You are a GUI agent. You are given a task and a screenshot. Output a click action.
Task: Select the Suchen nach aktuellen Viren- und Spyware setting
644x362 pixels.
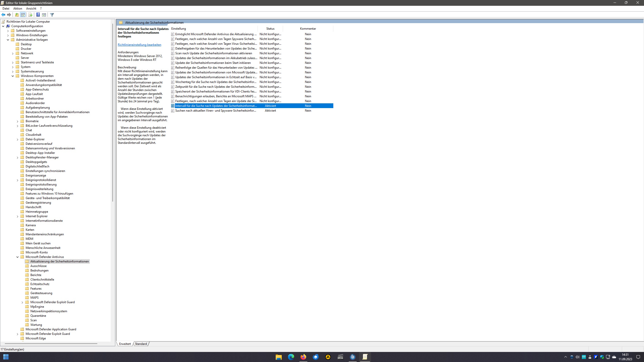(216, 111)
